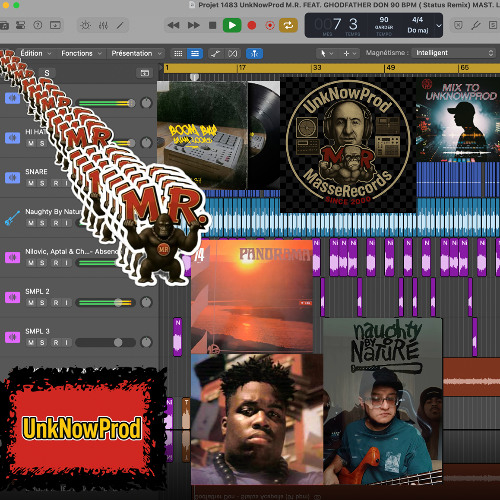Open the pointer left-click tool menu
The width and height of the screenshot is (500, 500).
click(326, 53)
